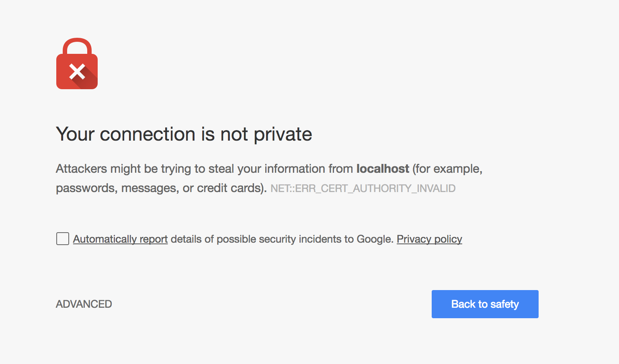The height and width of the screenshot is (364, 619).
Task: Click the bold localhost hostname
Action: (383, 169)
